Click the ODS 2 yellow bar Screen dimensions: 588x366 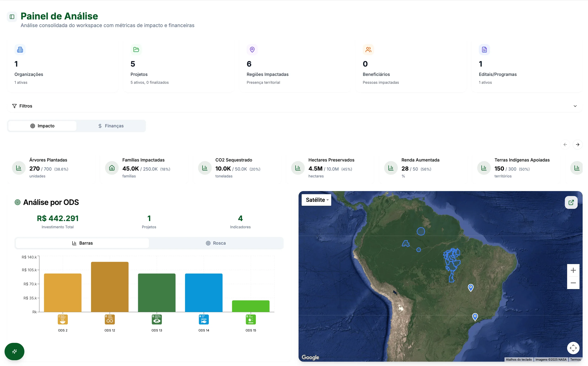click(x=63, y=293)
